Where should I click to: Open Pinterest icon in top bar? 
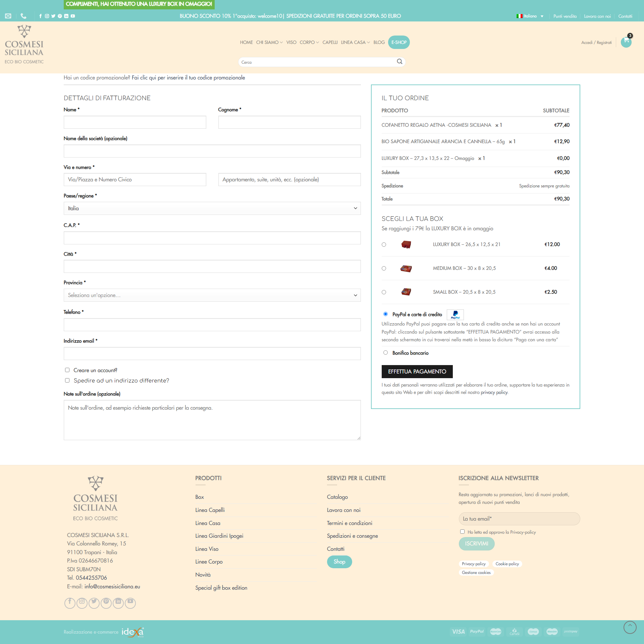coord(60,16)
